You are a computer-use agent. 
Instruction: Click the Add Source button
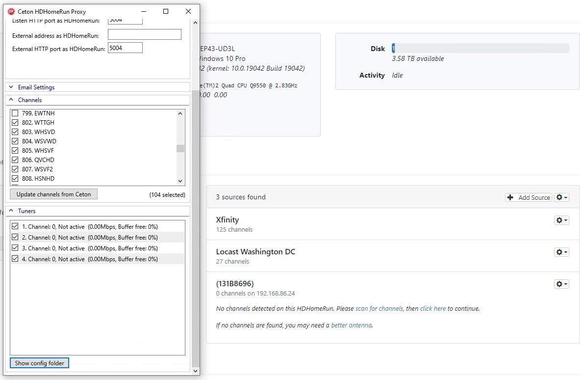coord(529,197)
